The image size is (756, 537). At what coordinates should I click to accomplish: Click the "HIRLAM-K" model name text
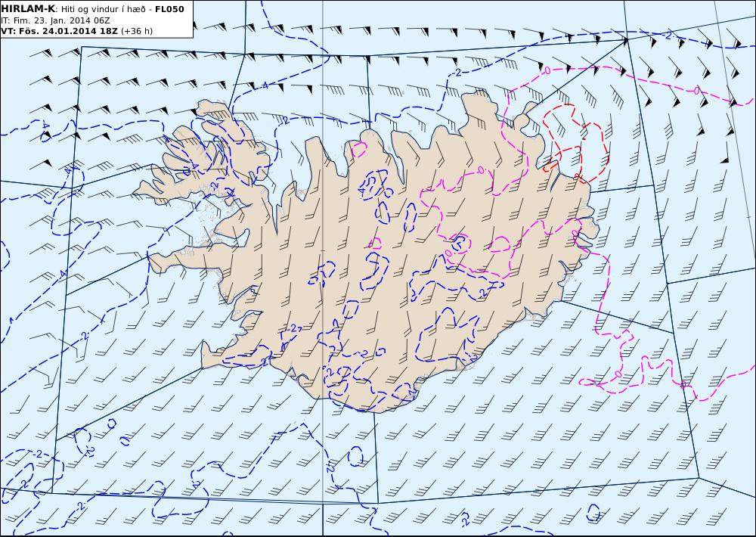tap(28, 9)
